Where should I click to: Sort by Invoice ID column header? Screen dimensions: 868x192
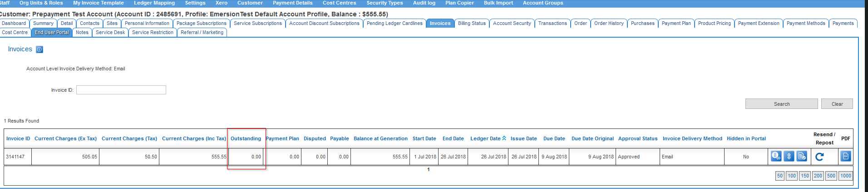coord(18,139)
